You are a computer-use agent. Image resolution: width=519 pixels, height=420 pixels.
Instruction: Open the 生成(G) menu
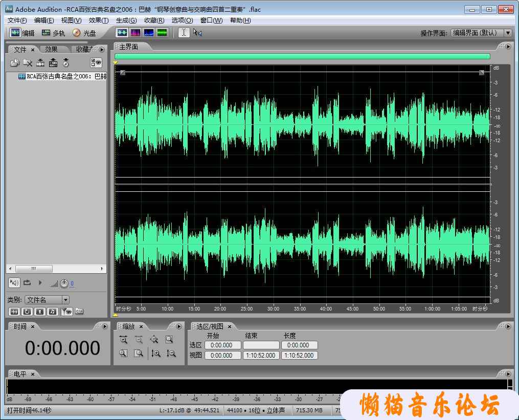click(x=126, y=20)
